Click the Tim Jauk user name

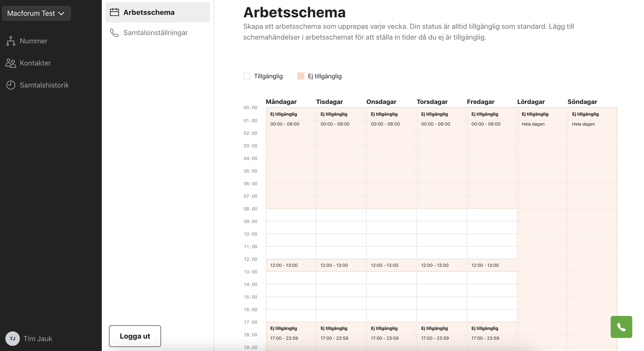pos(38,338)
